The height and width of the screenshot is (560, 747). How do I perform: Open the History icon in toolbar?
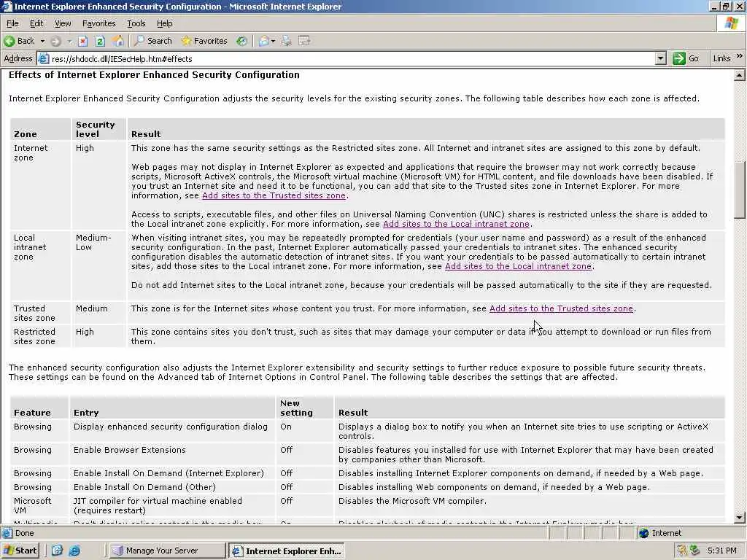coord(242,41)
